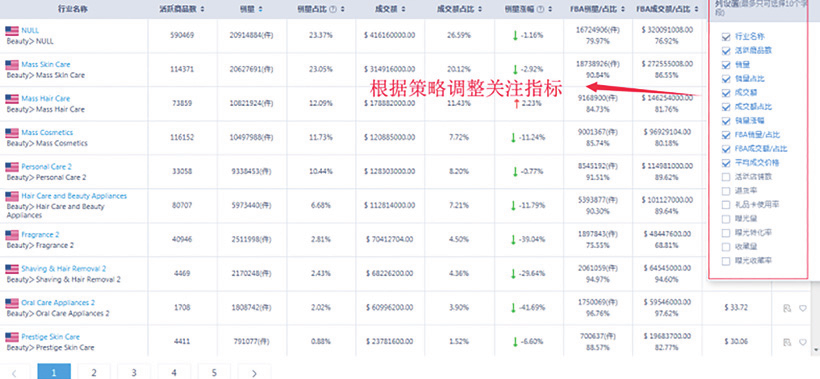The image size is (820, 379).
Task: Click the help icon next to 销量涨幅 header
Action: [x=541, y=9]
